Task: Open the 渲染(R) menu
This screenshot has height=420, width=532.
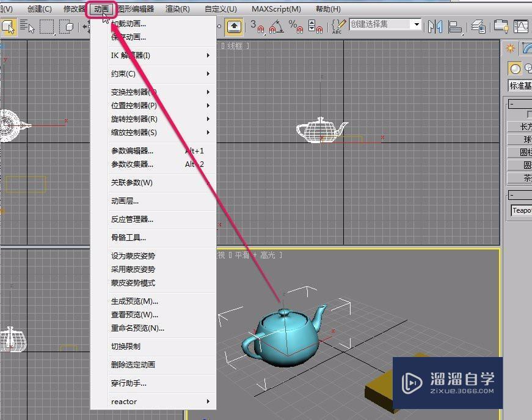Action: pyautogui.click(x=177, y=9)
